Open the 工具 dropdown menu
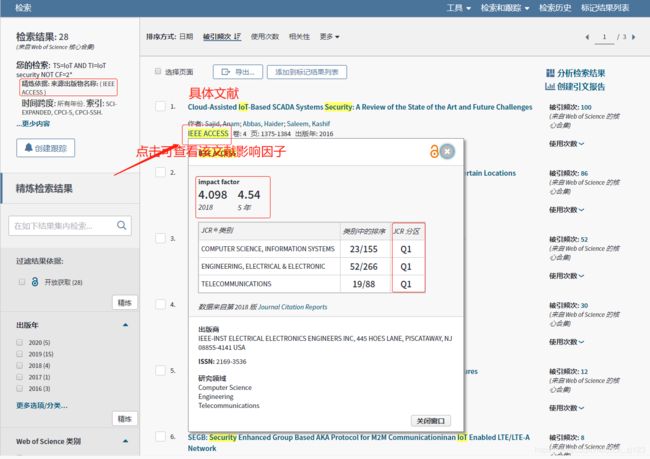This screenshot has height=459, width=650. click(x=458, y=8)
